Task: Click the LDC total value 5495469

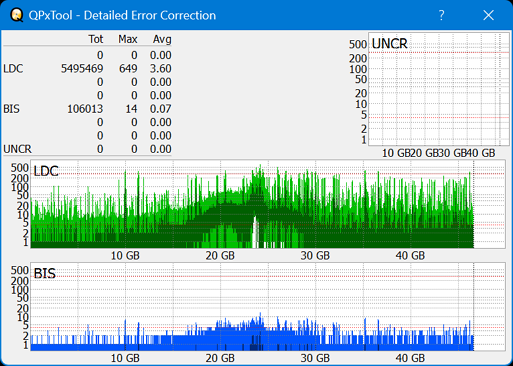Action: [x=82, y=69]
